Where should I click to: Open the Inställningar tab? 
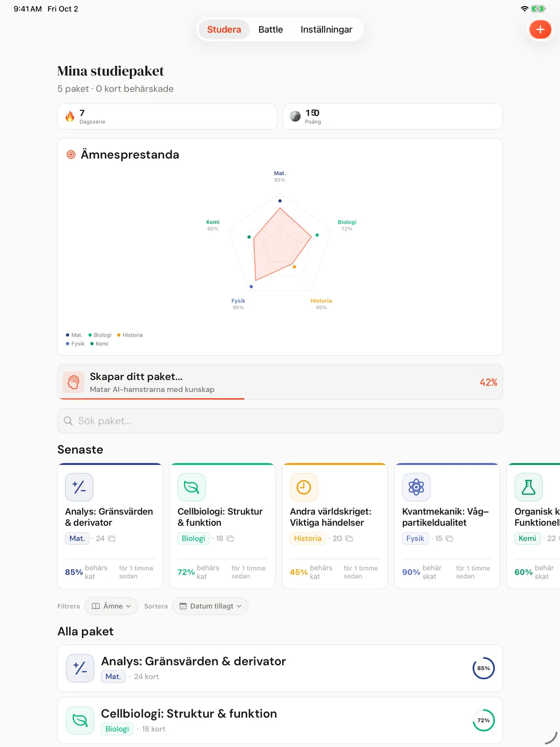[326, 30]
